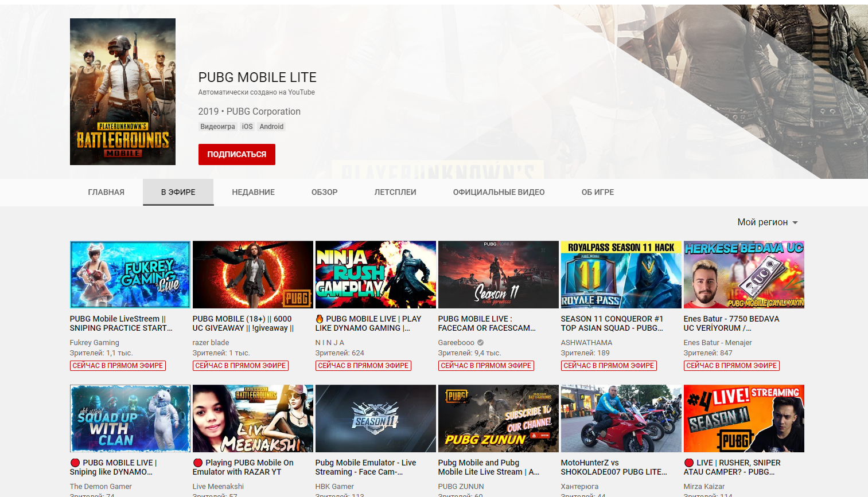Viewport: 868px width, 497px height.
Task: Open the Herkese Bedava UC thumbnail
Action: click(x=744, y=275)
